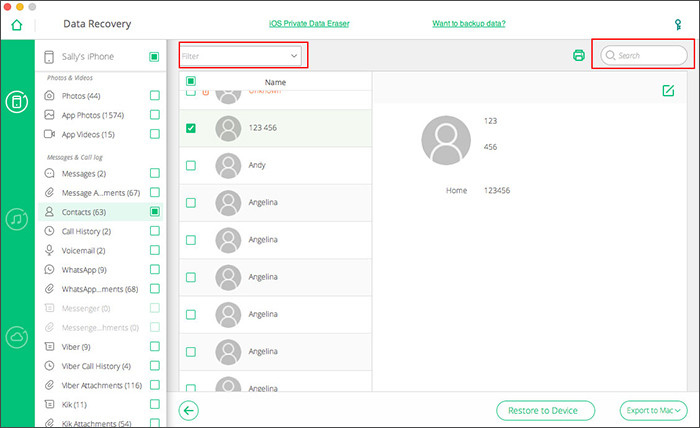Click the edit contact pencil icon
This screenshot has height=428, width=700.
(x=668, y=91)
